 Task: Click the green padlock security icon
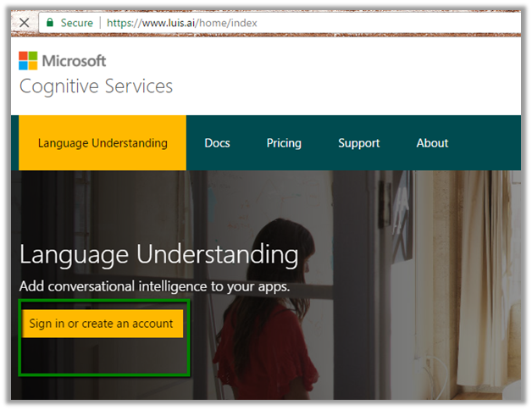(51, 23)
